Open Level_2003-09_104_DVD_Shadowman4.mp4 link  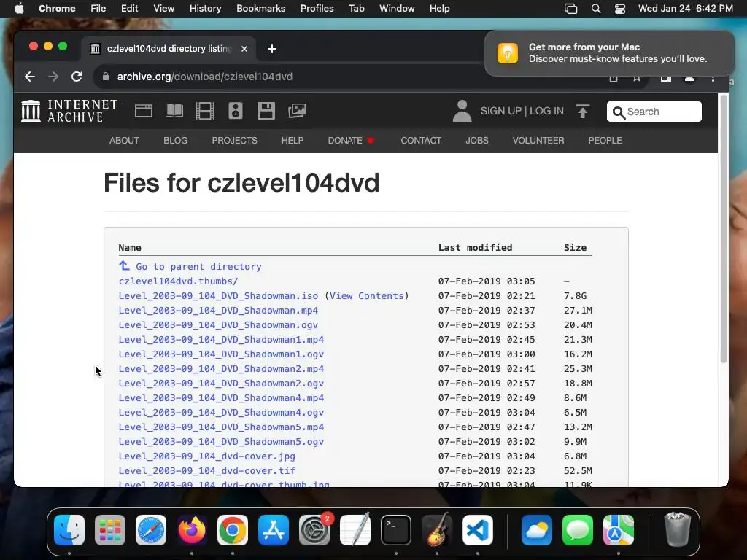tap(221, 398)
